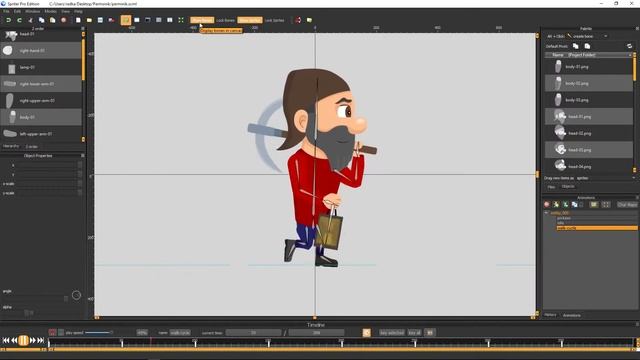Viewport: 640px width, 360px height.
Task: Toggle Lock Sprites in toolbar
Action: tap(274, 20)
